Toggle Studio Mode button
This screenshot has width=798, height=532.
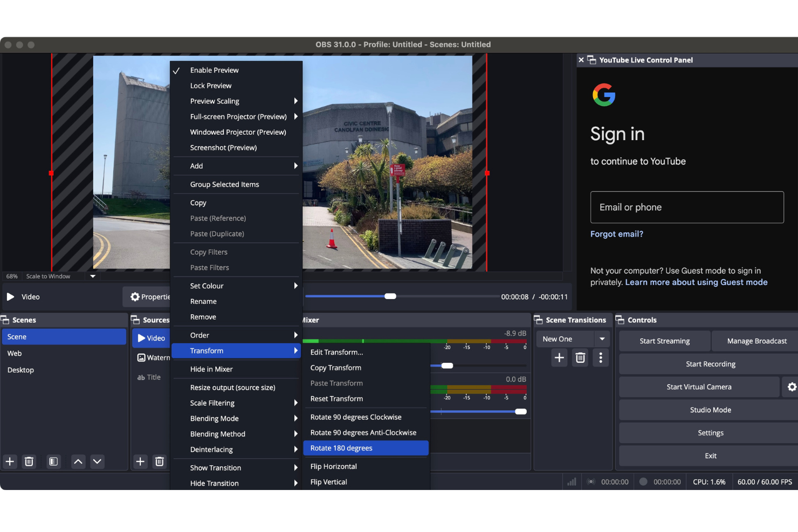pyautogui.click(x=710, y=410)
